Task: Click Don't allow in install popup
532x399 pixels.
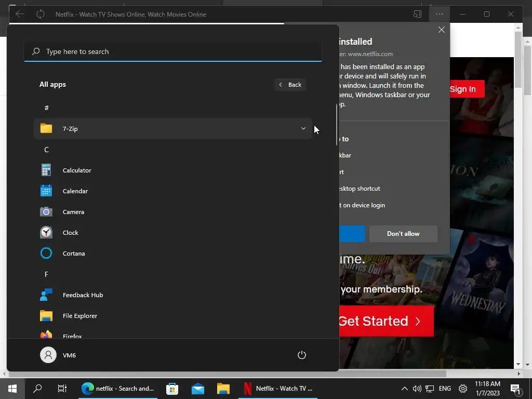Action: 403,234
